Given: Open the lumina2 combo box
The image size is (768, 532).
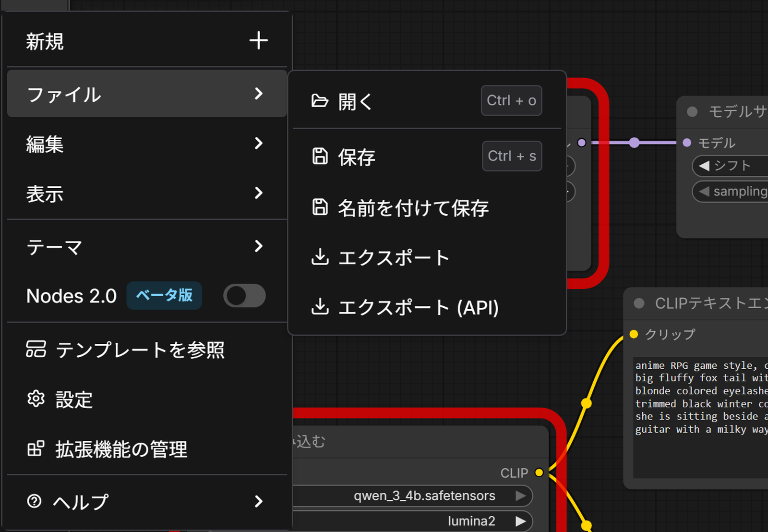Looking at the screenshot, I should [413, 521].
